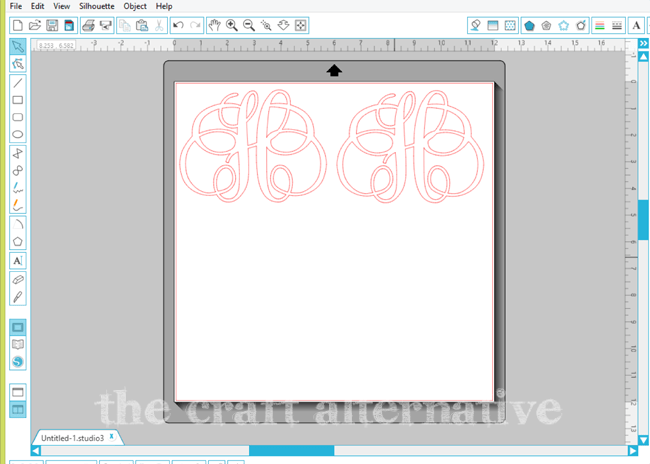This screenshot has width=650, height=464.
Task: Choose the Select arrow tool
Action: [18, 46]
